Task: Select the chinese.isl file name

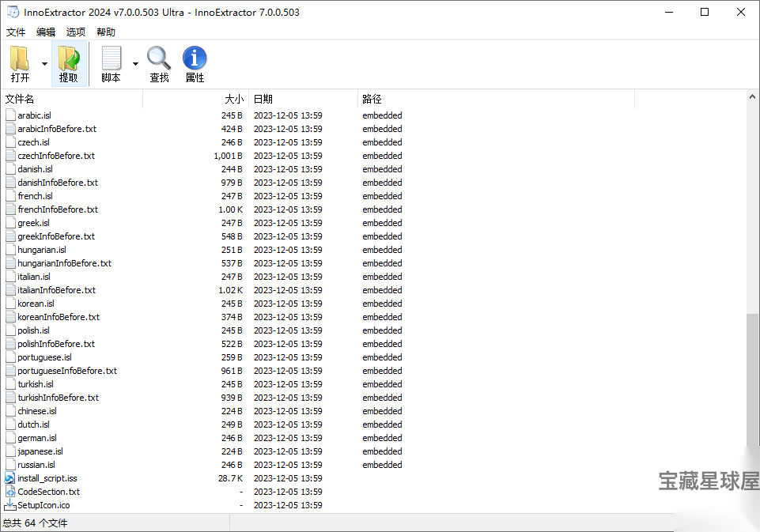Action: [37, 411]
